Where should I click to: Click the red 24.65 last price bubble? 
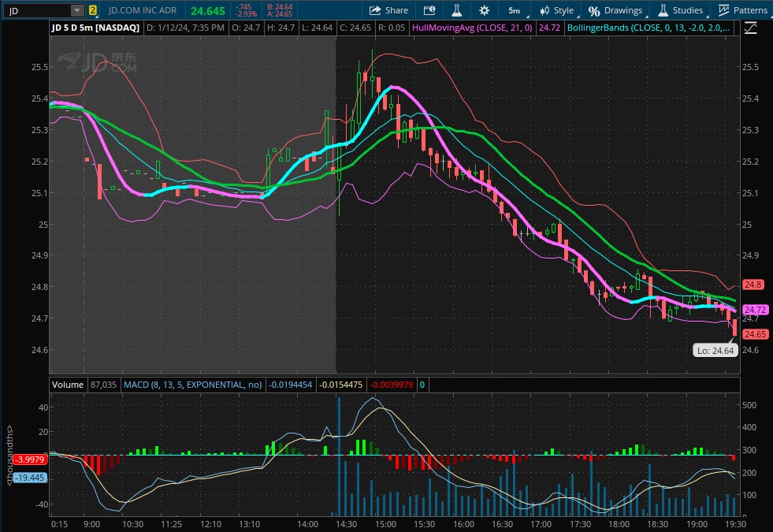coord(755,334)
